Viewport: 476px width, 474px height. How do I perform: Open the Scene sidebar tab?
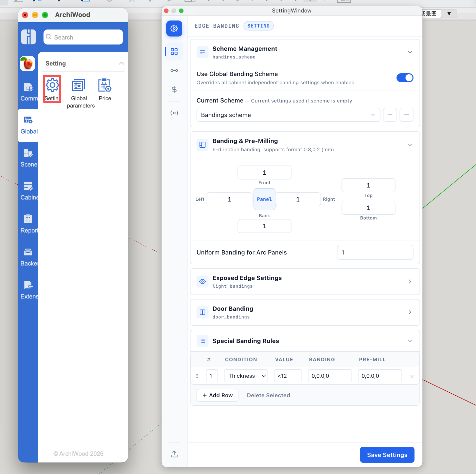coord(28,158)
